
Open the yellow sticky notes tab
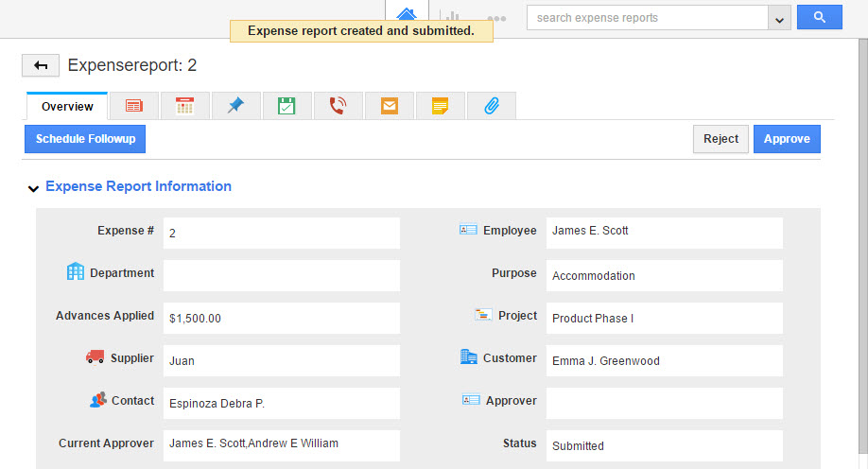(x=440, y=106)
